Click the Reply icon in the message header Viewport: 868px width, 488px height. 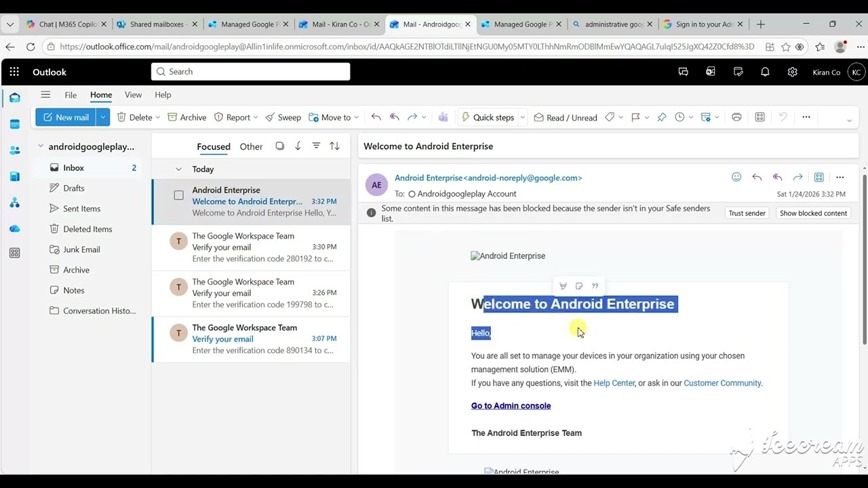pyautogui.click(x=757, y=178)
